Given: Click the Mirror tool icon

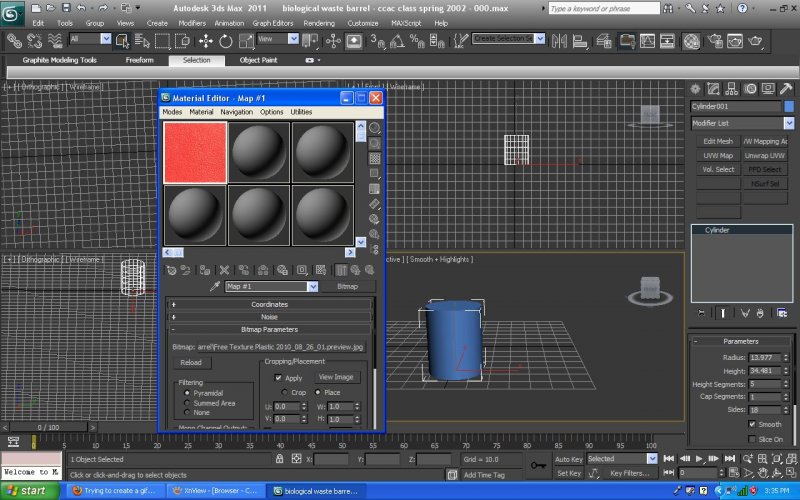Looking at the screenshot, I should click(x=559, y=41).
